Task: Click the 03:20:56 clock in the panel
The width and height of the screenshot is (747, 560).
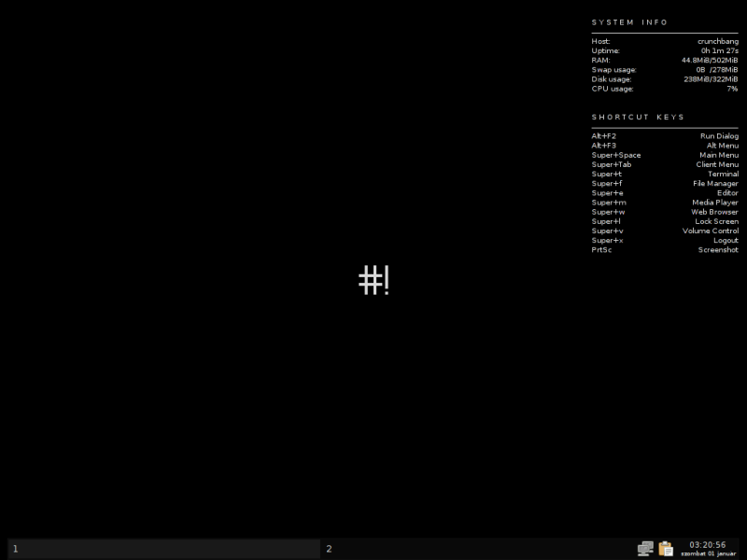Action: tap(708, 545)
